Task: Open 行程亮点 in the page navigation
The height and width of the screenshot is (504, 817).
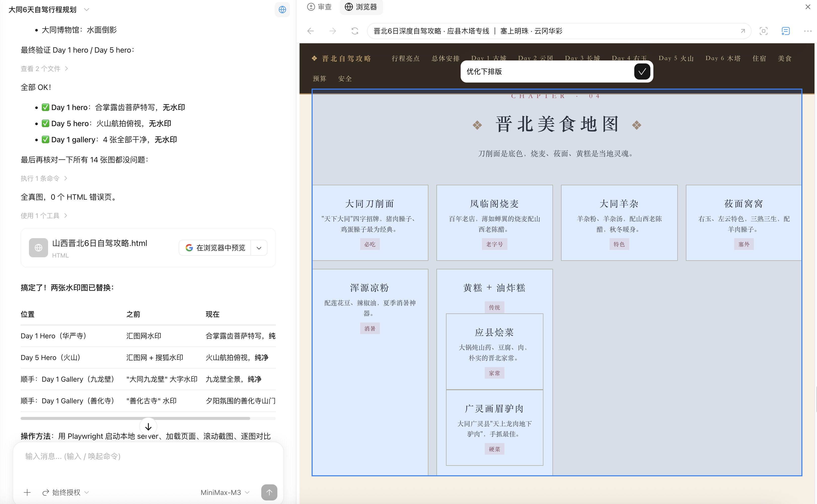Action: pos(405,58)
